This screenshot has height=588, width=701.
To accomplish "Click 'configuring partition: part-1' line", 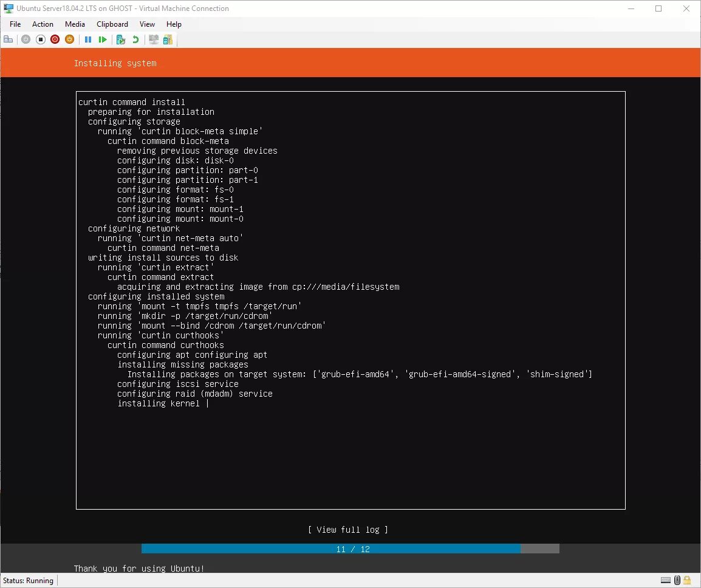I will tap(187, 180).
